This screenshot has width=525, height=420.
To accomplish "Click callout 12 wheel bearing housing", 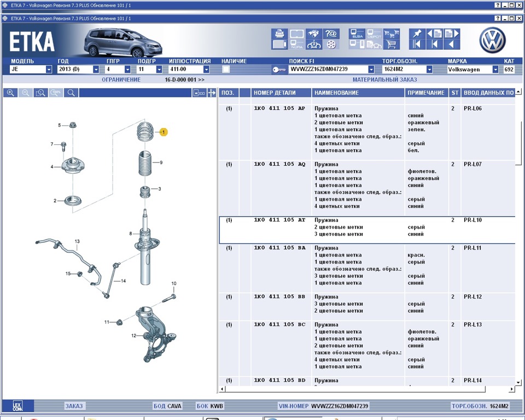I will coord(133,335).
